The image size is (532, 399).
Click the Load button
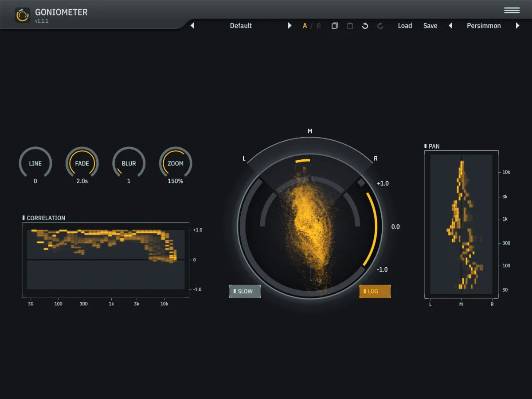click(x=405, y=26)
